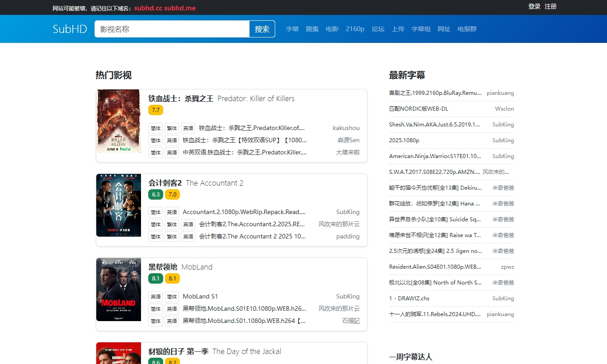
Task: Click the 一周字幕达人 section heading
Action: [x=410, y=357]
